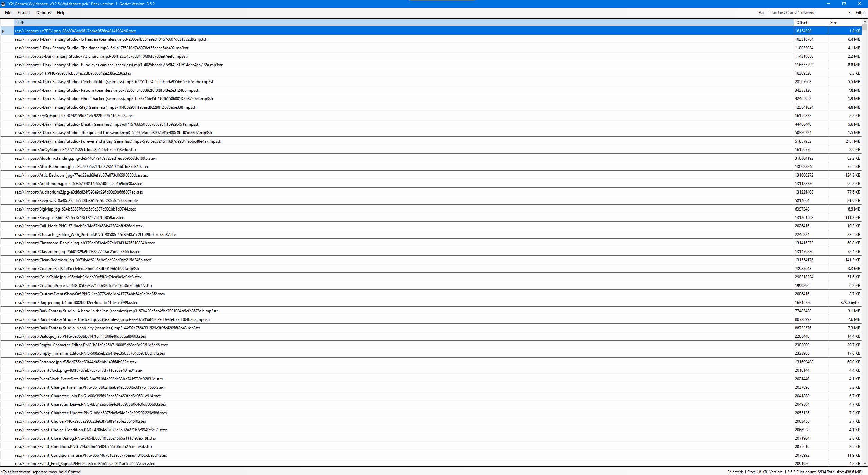The width and height of the screenshot is (868, 475).
Task: Click the scrollbar down arrow
Action: click(865, 463)
